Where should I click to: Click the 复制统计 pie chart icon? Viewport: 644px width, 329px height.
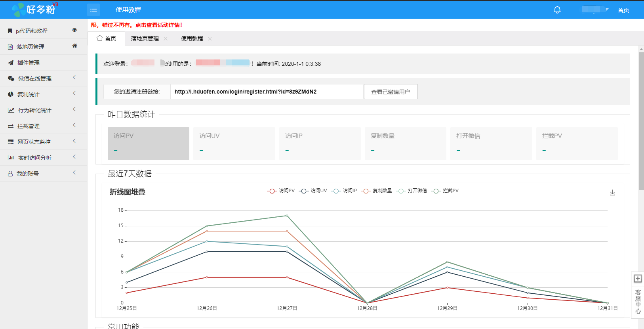(x=11, y=94)
